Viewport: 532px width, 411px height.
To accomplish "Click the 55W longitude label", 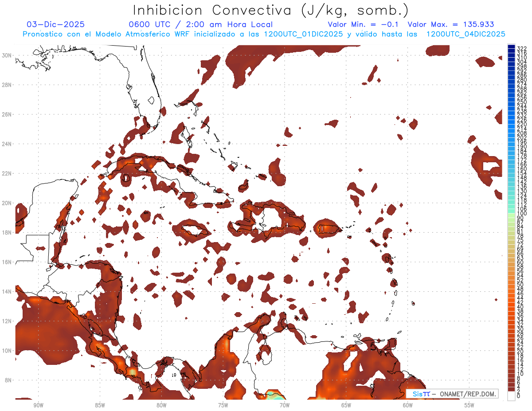I will coord(469,405).
